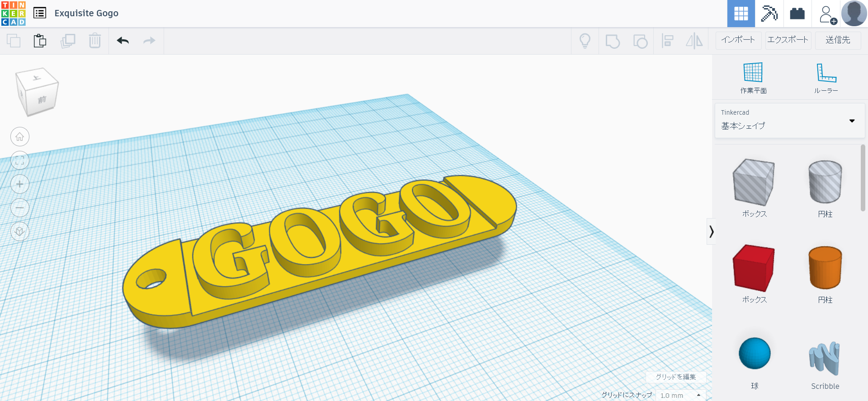Select the workplane (作業平面) tool
Image resolution: width=868 pixels, height=401 pixels.
pyautogui.click(x=753, y=78)
